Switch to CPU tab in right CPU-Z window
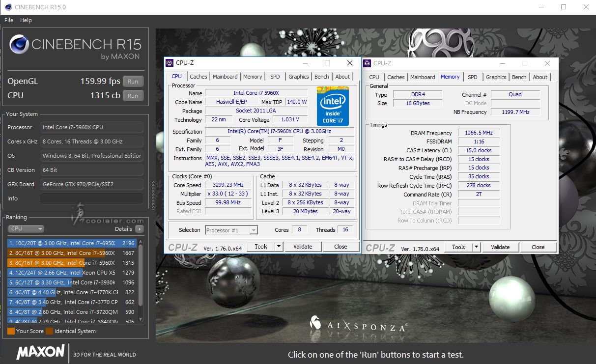The width and height of the screenshot is (596, 364). coord(374,77)
